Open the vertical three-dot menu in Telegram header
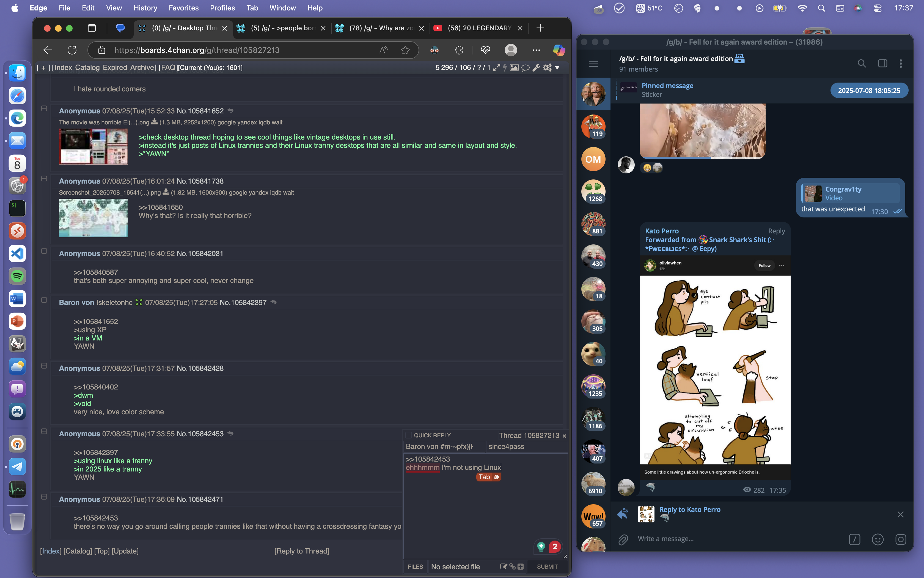924x578 pixels. [901, 64]
